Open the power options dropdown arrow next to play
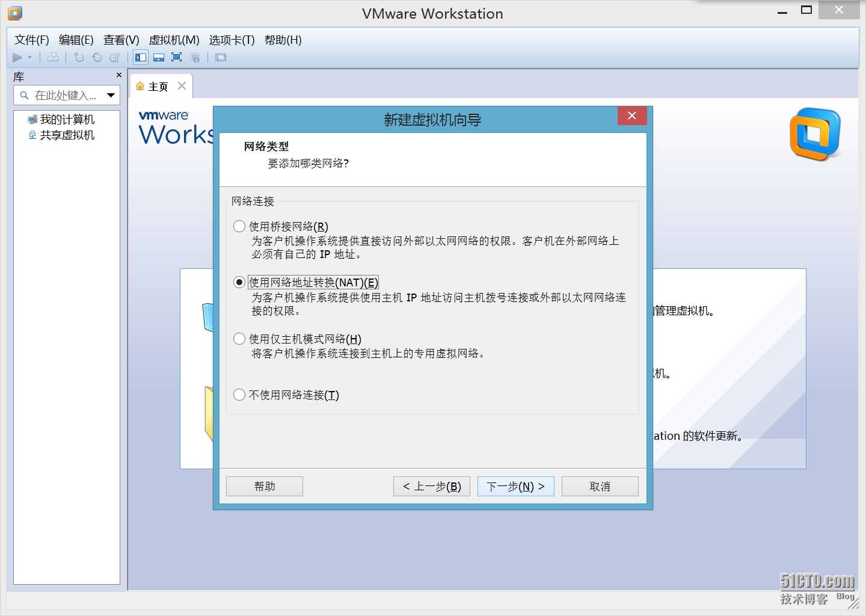This screenshot has height=616, width=866. (x=29, y=57)
